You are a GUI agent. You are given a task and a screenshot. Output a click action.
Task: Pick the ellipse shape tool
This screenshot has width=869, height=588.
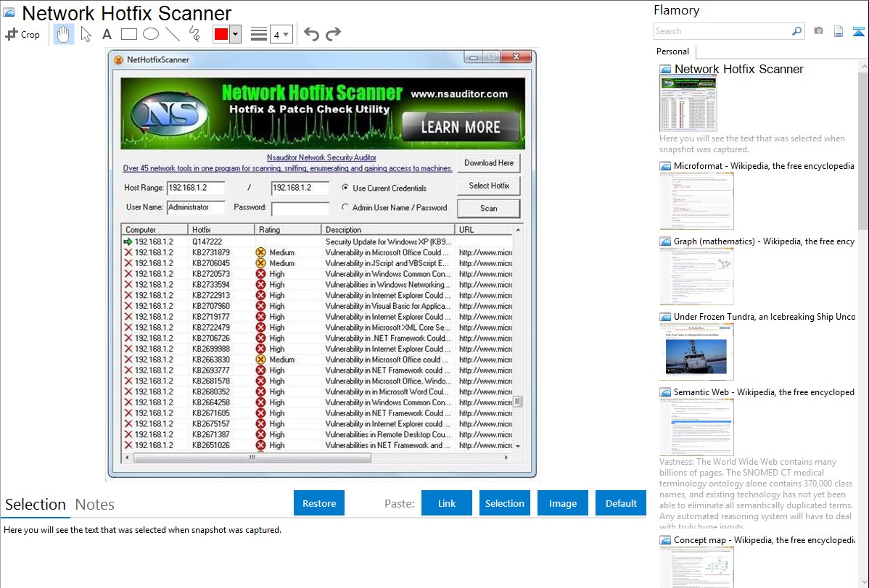tap(151, 34)
